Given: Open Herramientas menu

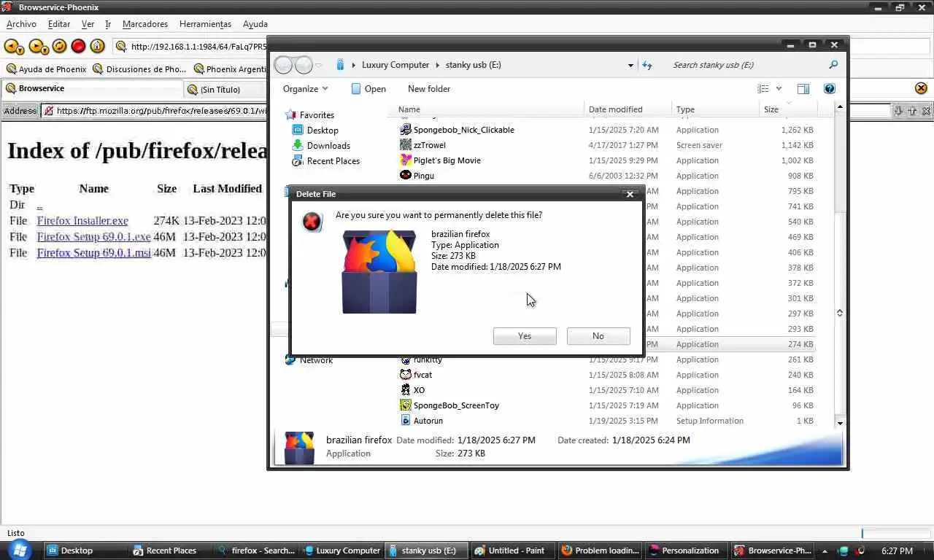Looking at the screenshot, I should 205,24.
